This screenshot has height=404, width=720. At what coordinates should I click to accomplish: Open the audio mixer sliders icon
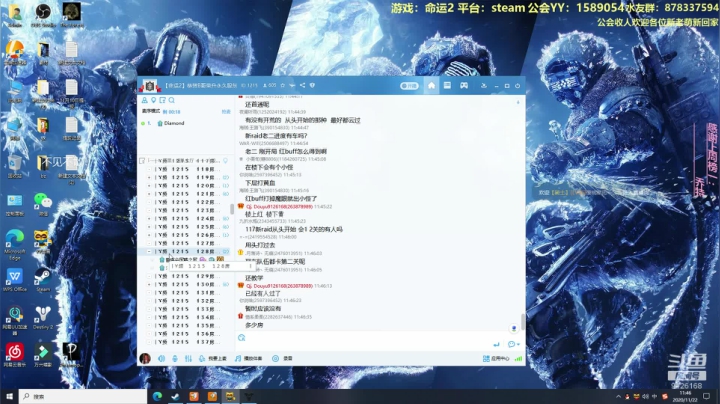[188, 359]
